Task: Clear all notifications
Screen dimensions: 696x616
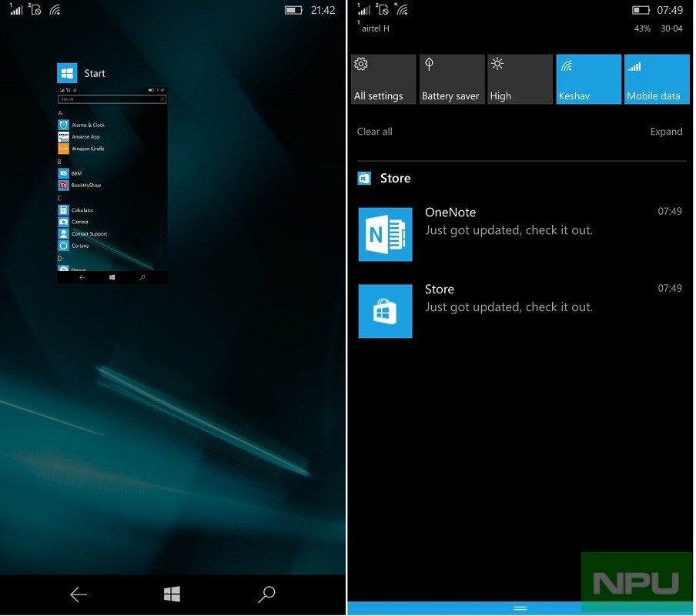Action: 374,131
